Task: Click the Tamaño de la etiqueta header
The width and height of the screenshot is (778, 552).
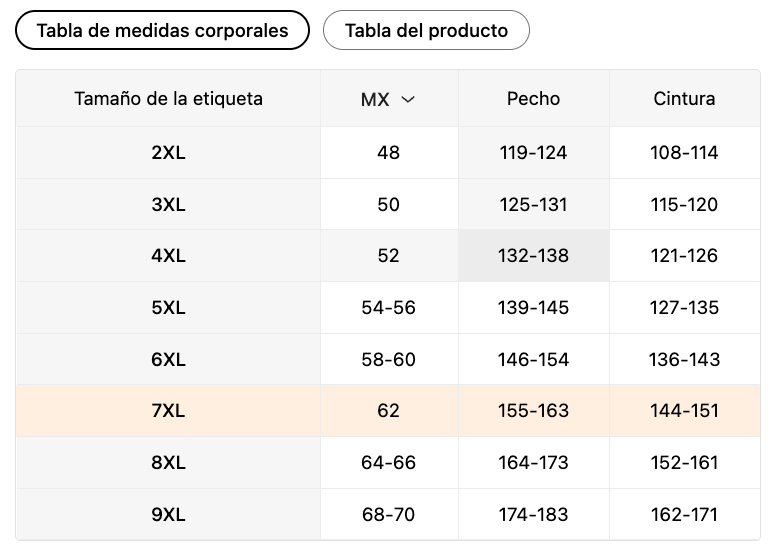Action: click(168, 98)
